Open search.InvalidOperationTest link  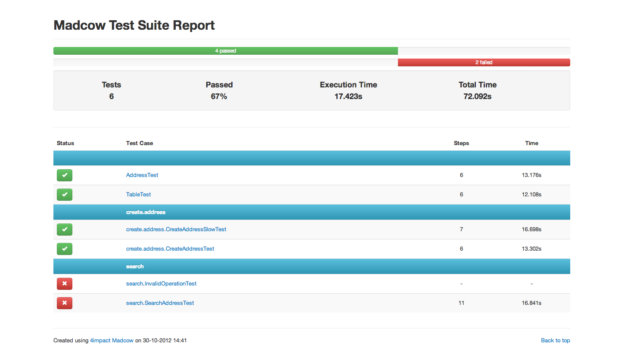(x=161, y=284)
